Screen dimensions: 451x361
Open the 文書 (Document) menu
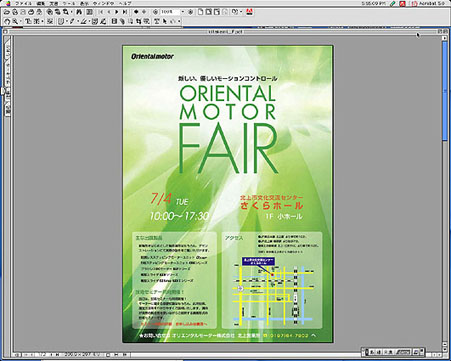54,3
